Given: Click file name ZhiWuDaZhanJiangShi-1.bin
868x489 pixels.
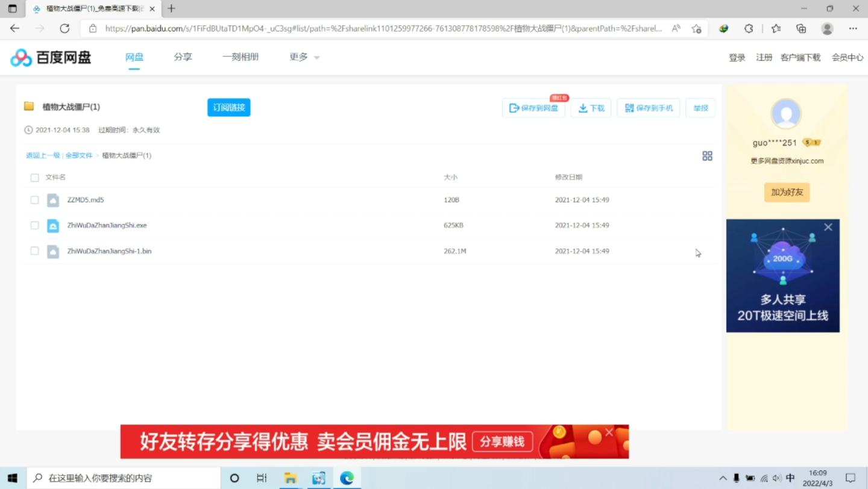Looking at the screenshot, I should tap(110, 251).
